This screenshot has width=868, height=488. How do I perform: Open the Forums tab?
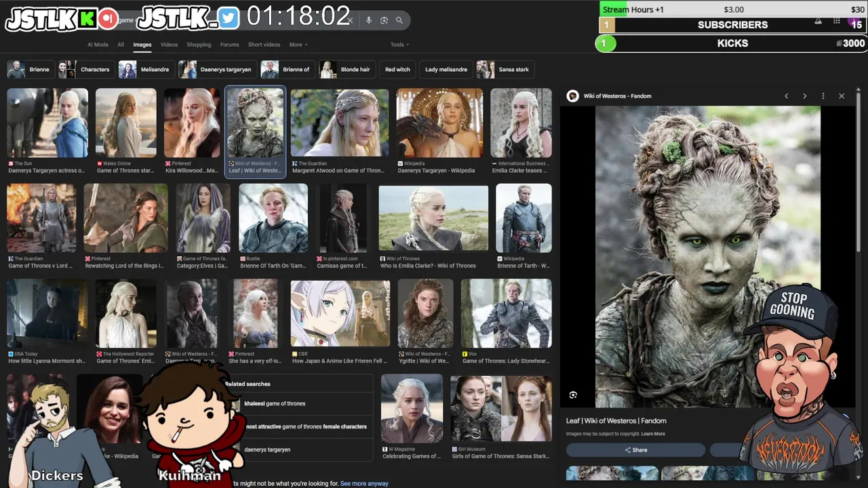pyautogui.click(x=229, y=45)
